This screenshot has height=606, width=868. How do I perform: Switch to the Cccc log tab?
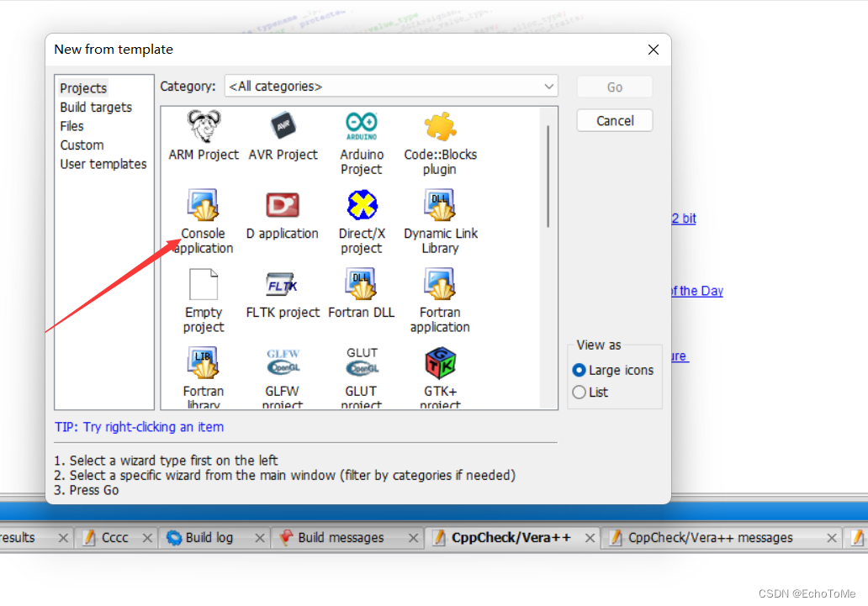(x=115, y=537)
